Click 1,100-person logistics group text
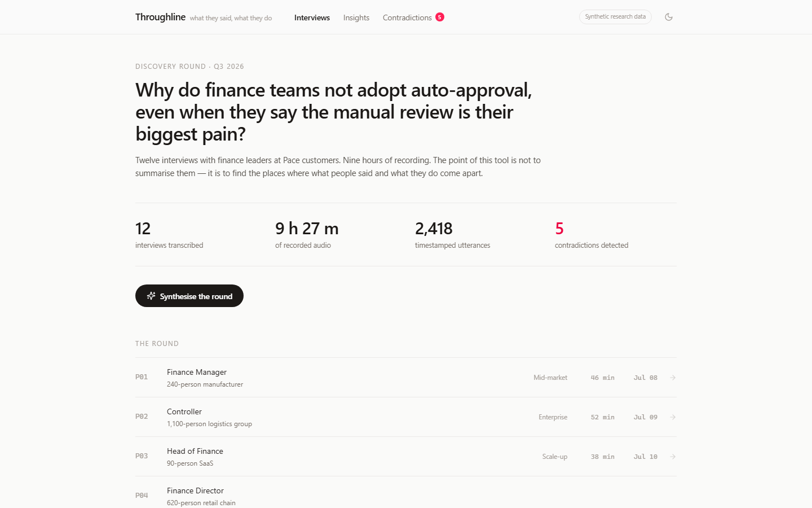This screenshot has height=508, width=812. (209, 424)
